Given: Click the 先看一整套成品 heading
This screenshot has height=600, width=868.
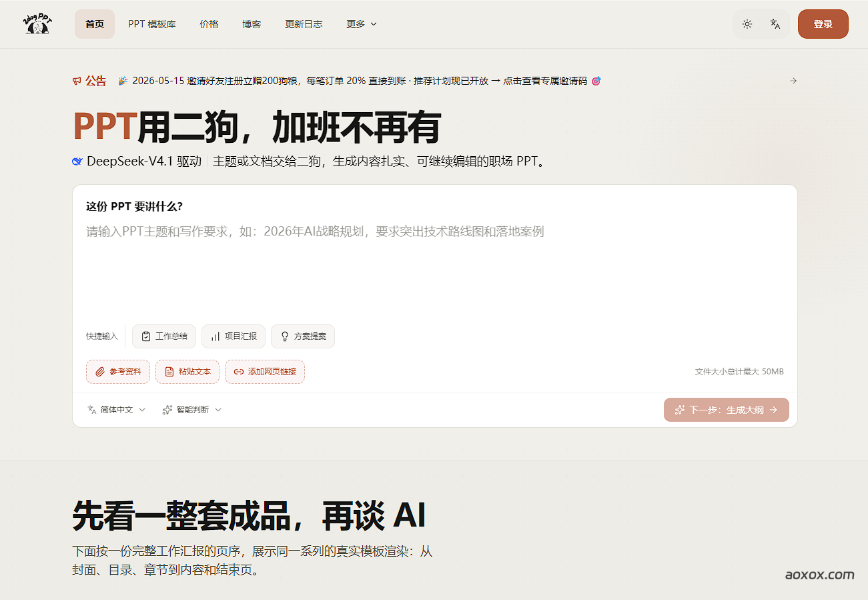Looking at the screenshot, I should [249, 515].
